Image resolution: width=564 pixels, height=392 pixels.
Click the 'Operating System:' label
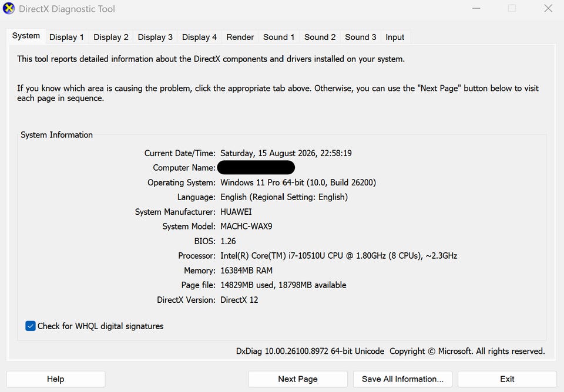tap(182, 183)
